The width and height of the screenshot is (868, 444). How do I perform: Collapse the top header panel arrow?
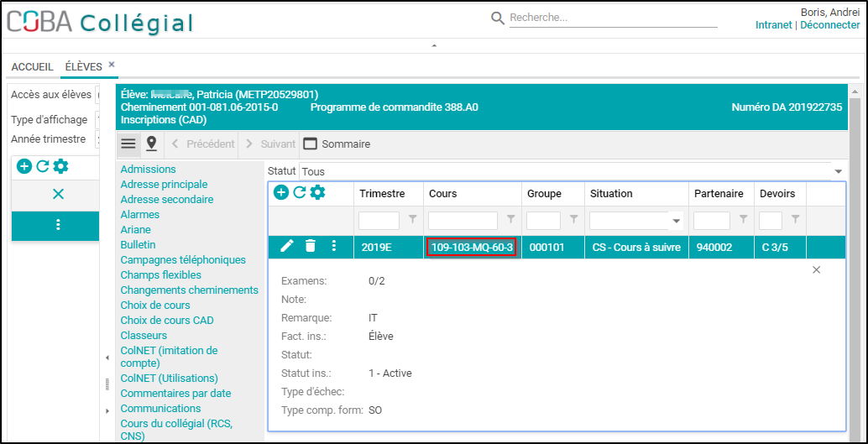pyautogui.click(x=434, y=46)
